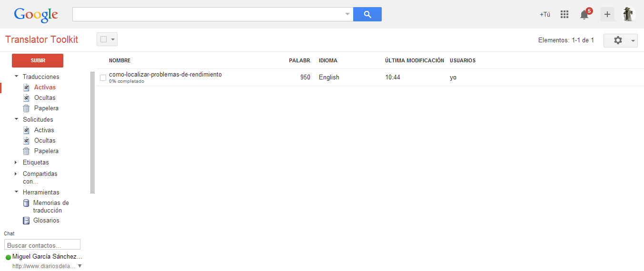Click document icon next to Traducciones Activas
The image size is (644, 271).
click(27, 87)
